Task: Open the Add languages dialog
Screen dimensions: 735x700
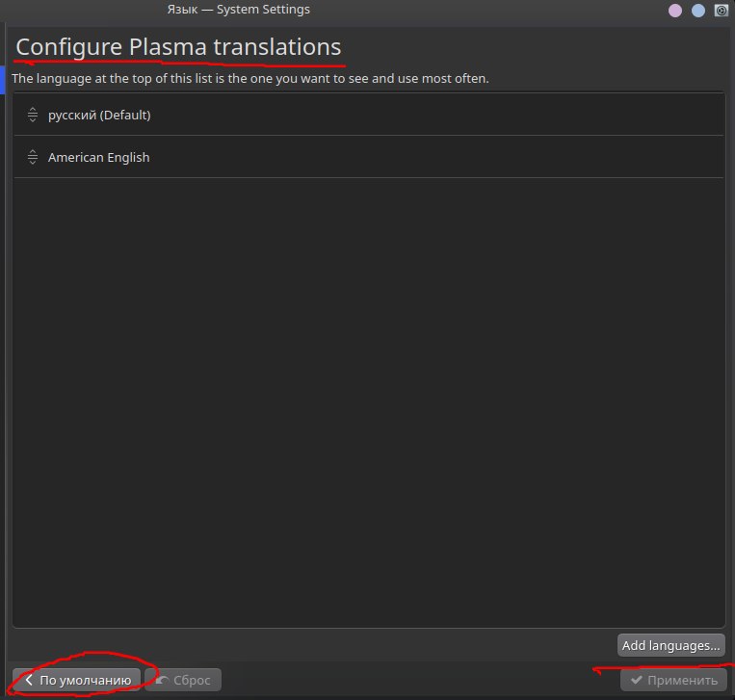Action: pos(670,645)
